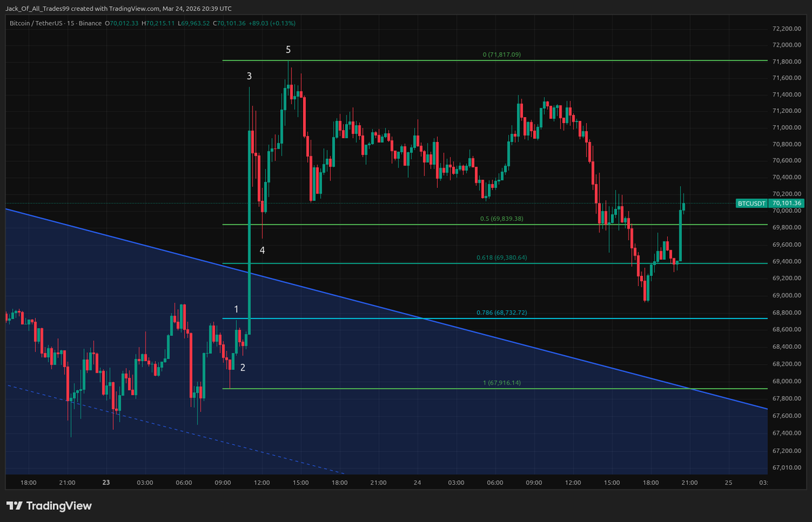Click the 69,600.00 price axis label
This screenshot has height=522, width=812.
pyautogui.click(x=786, y=245)
